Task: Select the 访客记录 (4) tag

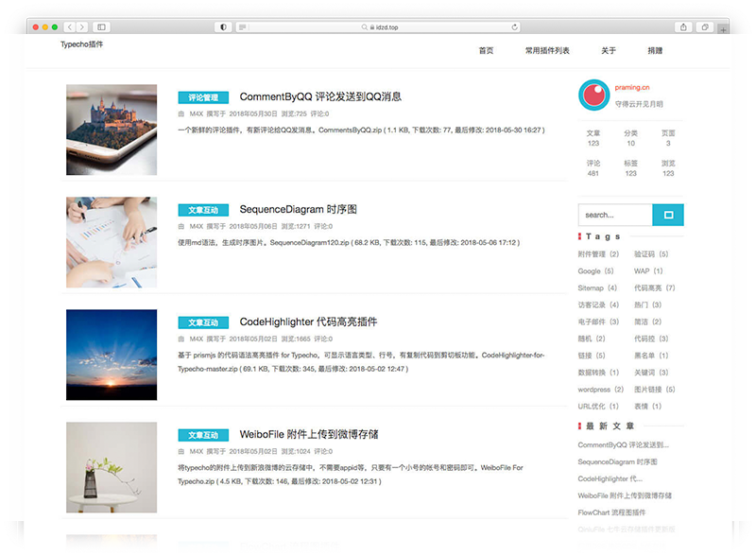Action: click(x=598, y=304)
